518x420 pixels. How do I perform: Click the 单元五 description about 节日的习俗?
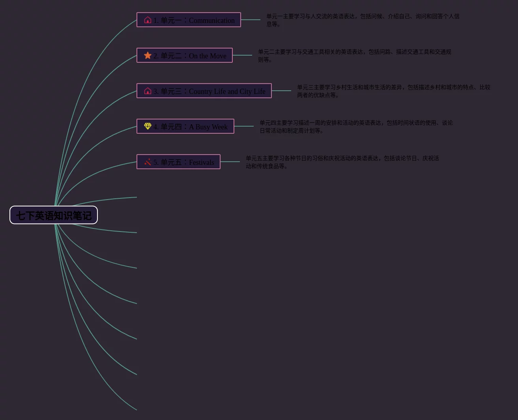[x=342, y=162]
